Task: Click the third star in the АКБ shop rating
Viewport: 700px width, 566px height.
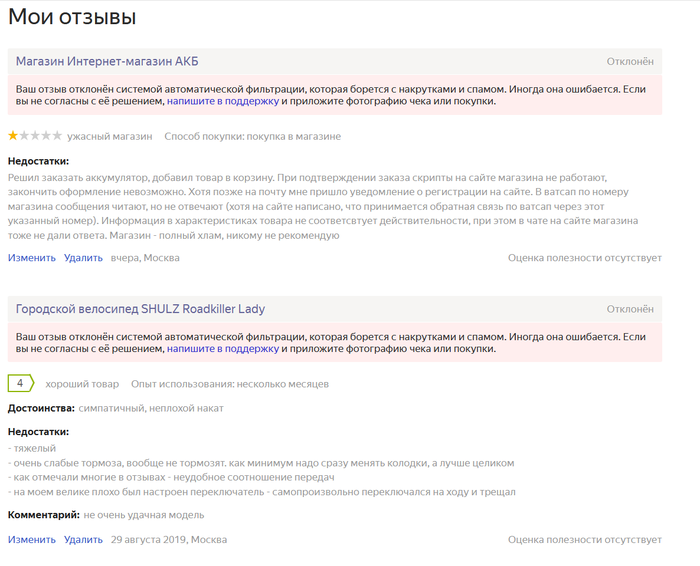Action: 35,136
